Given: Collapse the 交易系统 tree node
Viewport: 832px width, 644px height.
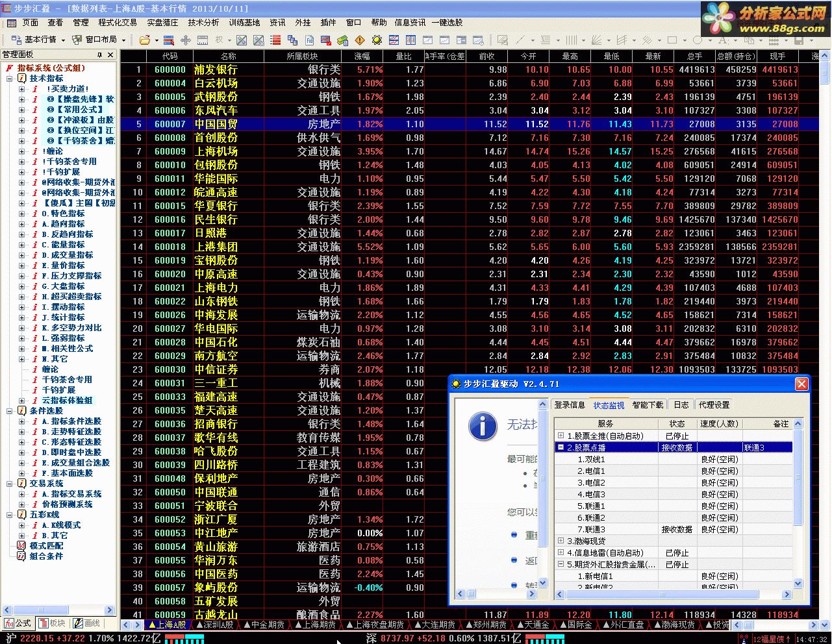Looking at the screenshot, I should (10, 484).
